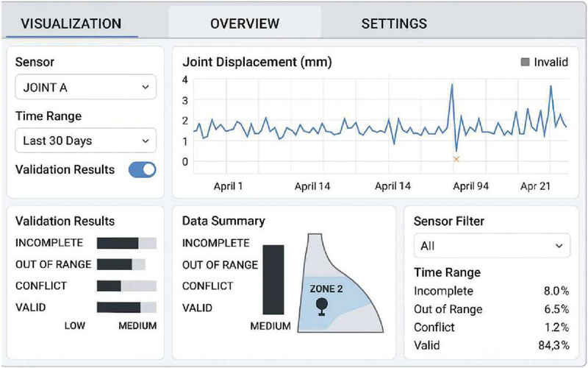Viewport: 588px width, 368px height.
Task: Click the dark Data Summary vertical bar
Action: pyautogui.click(x=273, y=279)
